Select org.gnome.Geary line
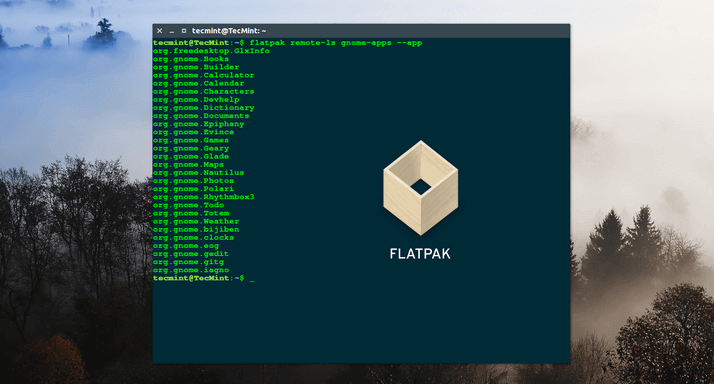This screenshot has width=714, height=384. pos(191,148)
